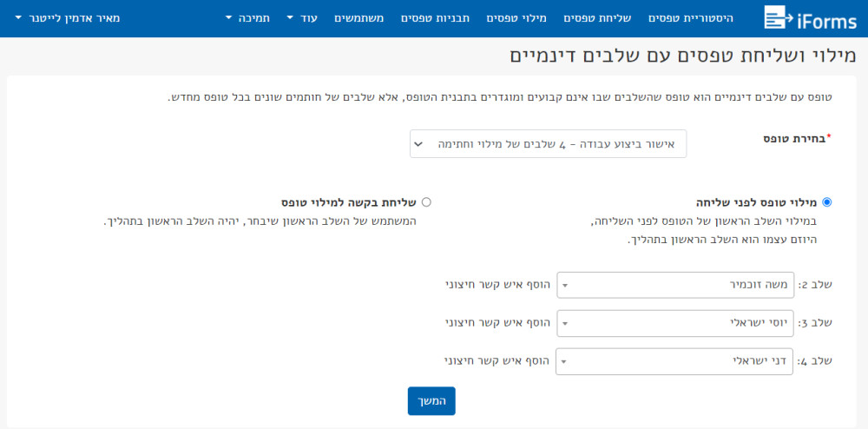Open user menu 'מאיר אדמין לייטנר'
Screen dimensions: 868x429
pyautogui.click(x=67, y=18)
